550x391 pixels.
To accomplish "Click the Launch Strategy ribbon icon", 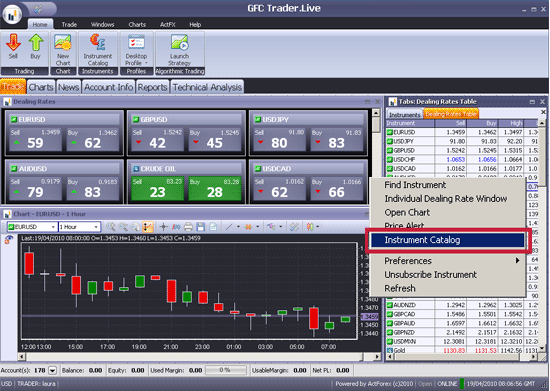I will pos(180,43).
